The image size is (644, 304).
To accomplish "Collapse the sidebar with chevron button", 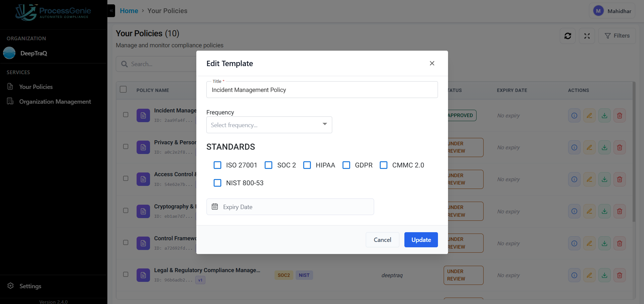I will pyautogui.click(x=111, y=11).
